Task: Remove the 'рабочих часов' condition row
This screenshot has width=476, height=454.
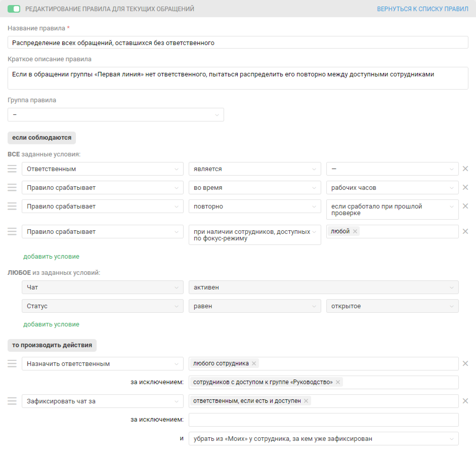Action: coord(465,188)
